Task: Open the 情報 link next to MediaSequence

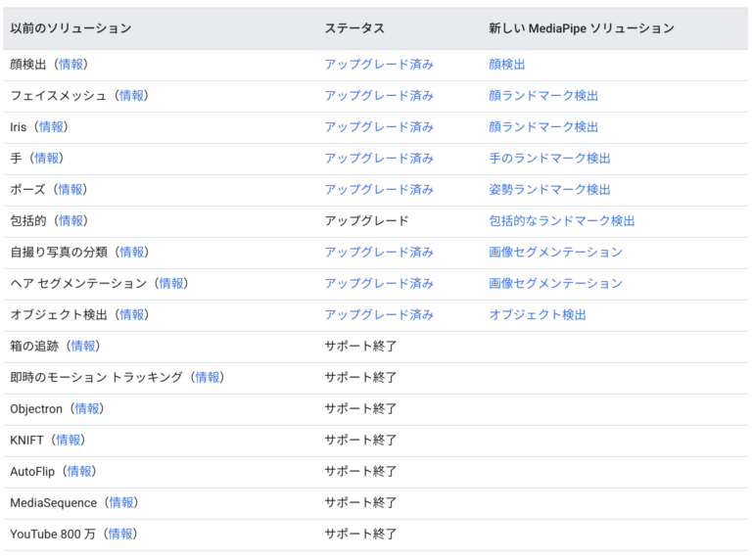Action: point(120,502)
